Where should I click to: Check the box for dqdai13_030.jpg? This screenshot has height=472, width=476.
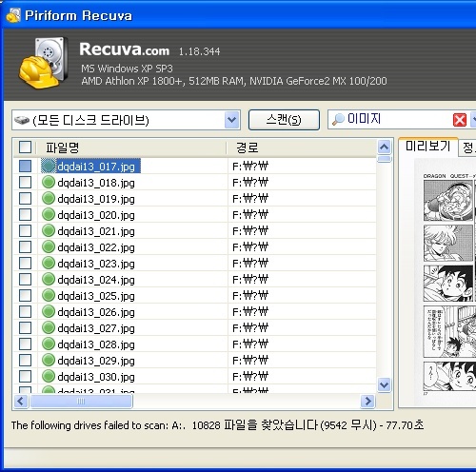coord(25,377)
